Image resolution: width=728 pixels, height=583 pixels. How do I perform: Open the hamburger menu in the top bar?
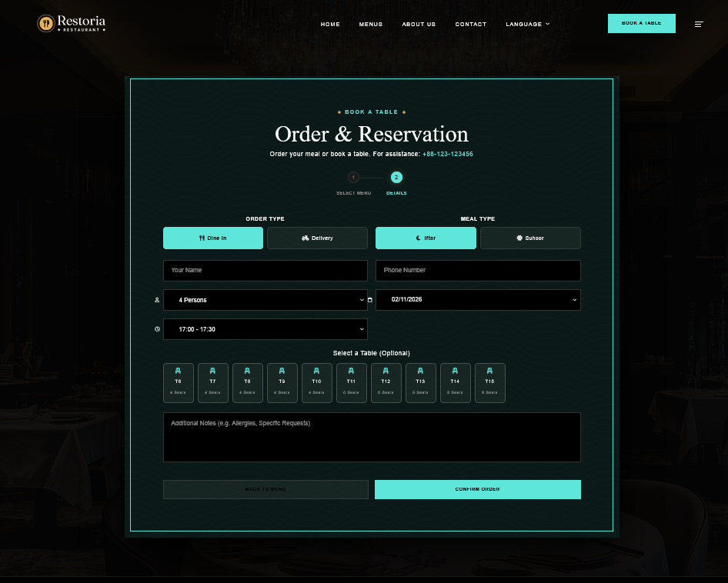(699, 24)
